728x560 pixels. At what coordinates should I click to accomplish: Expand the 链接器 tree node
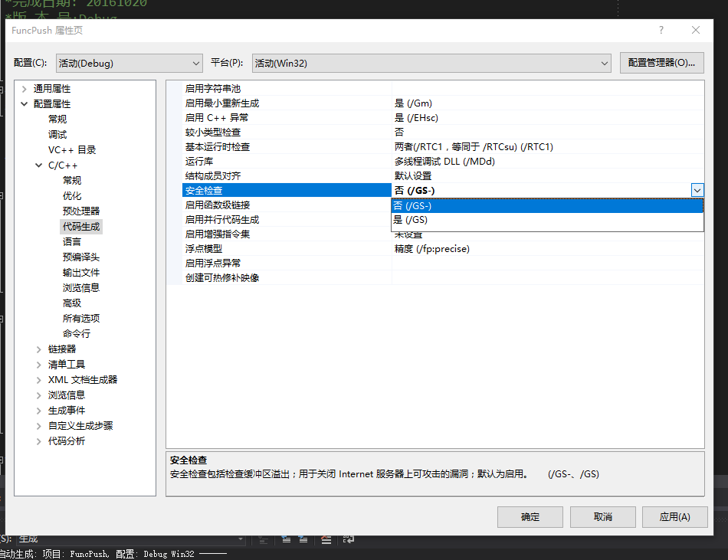coord(39,349)
